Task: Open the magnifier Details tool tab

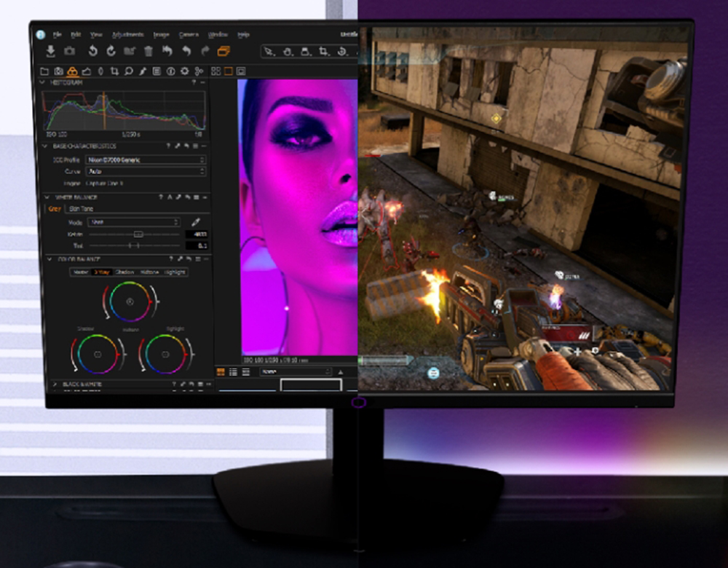Action: click(x=128, y=71)
